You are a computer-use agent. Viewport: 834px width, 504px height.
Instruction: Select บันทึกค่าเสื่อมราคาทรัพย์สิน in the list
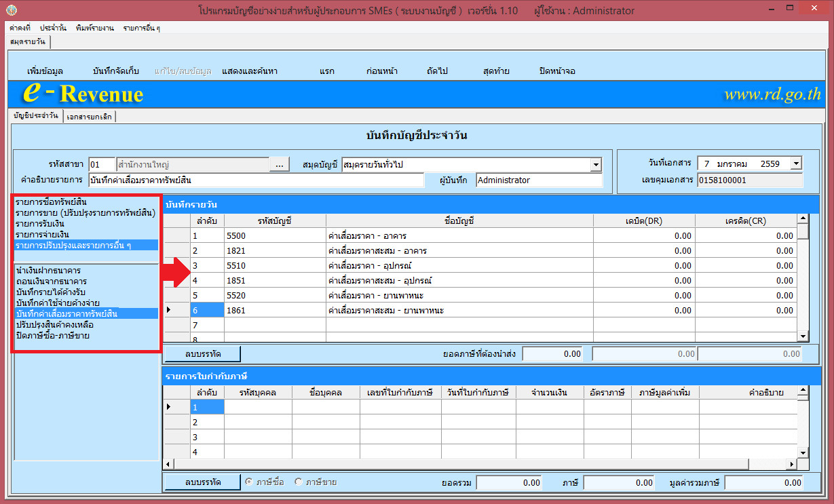click(85, 313)
